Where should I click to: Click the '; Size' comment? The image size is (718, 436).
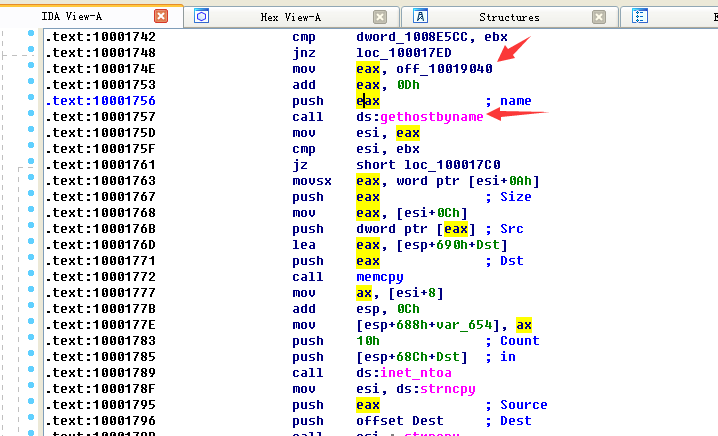click(508, 197)
